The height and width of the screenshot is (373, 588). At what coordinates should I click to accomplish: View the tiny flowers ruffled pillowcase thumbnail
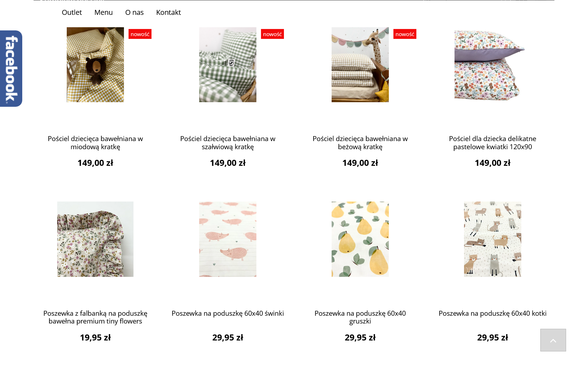click(95, 239)
